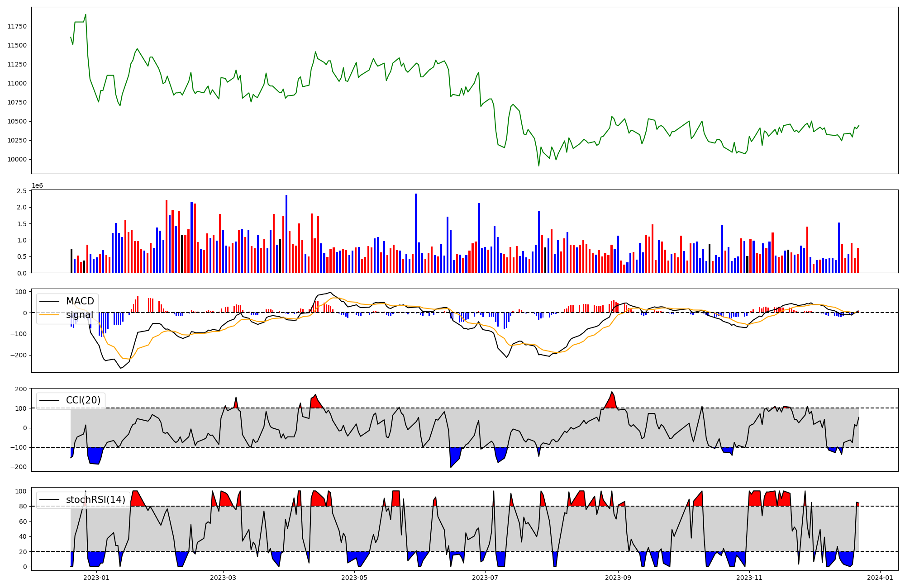Click the 80 tick on stochRSI axis

click(x=23, y=506)
